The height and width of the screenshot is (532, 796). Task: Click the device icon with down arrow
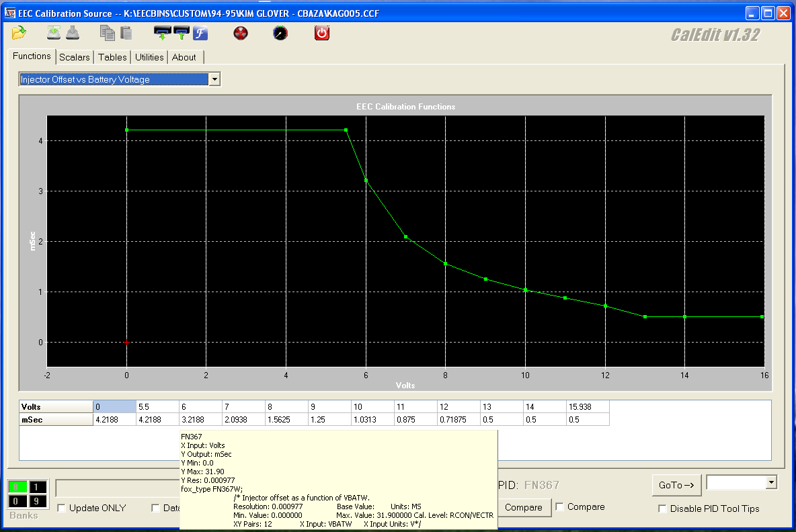[x=162, y=32]
